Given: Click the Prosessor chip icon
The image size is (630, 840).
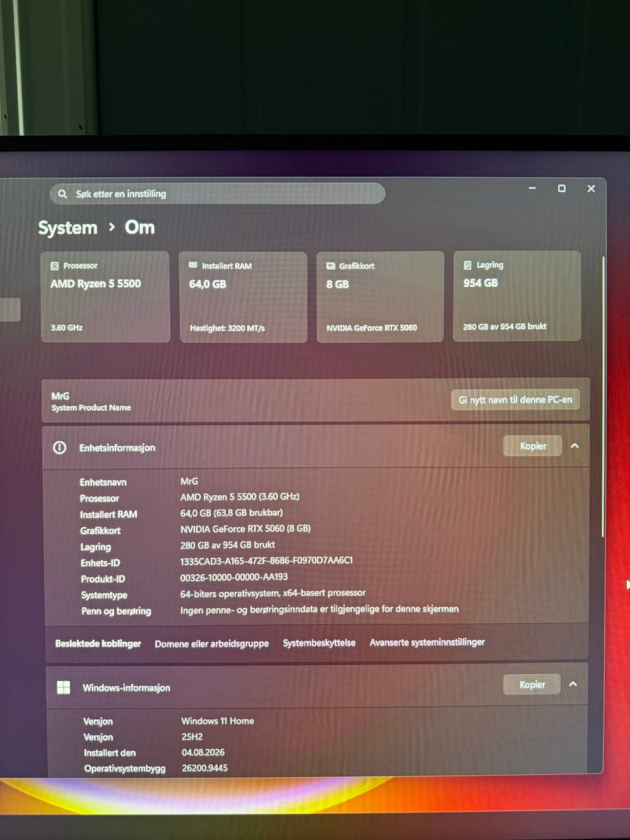Looking at the screenshot, I should (x=54, y=266).
